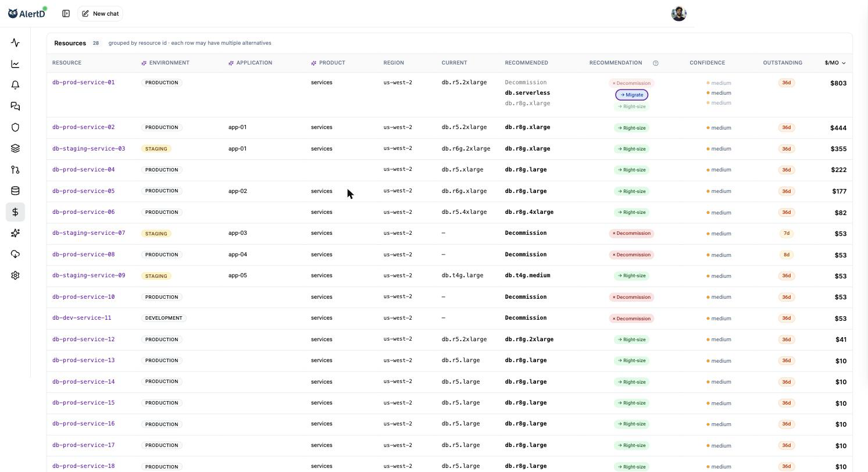Click the STAGING badge for db-staging-service-03
868x472 pixels.
click(156, 149)
